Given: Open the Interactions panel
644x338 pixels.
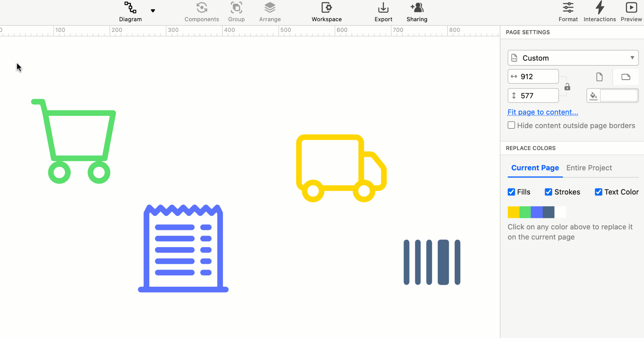Looking at the screenshot, I should tap(599, 12).
